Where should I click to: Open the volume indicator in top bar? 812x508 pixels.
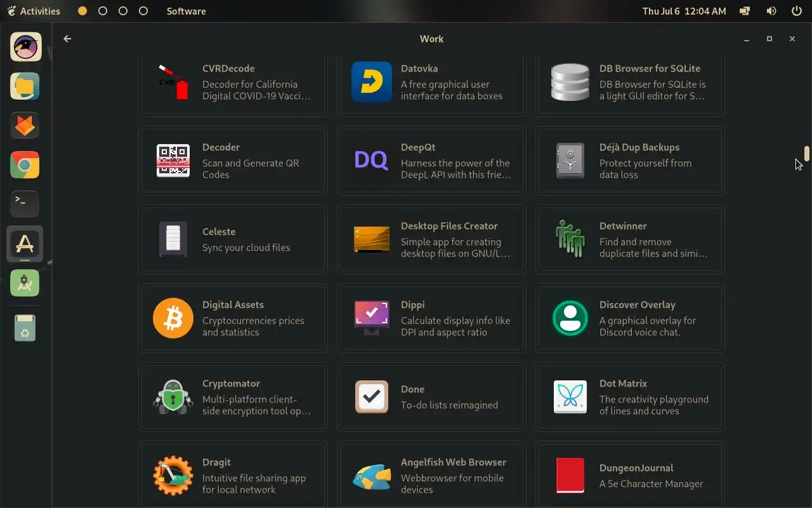(x=771, y=11)
